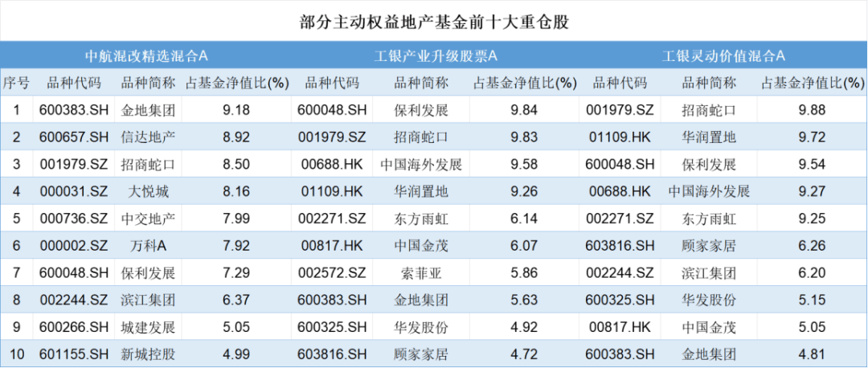The height and width of the screenshot is (368, 868).
Task: Select the 9.18 percentage value
Action: click(235, 110)
